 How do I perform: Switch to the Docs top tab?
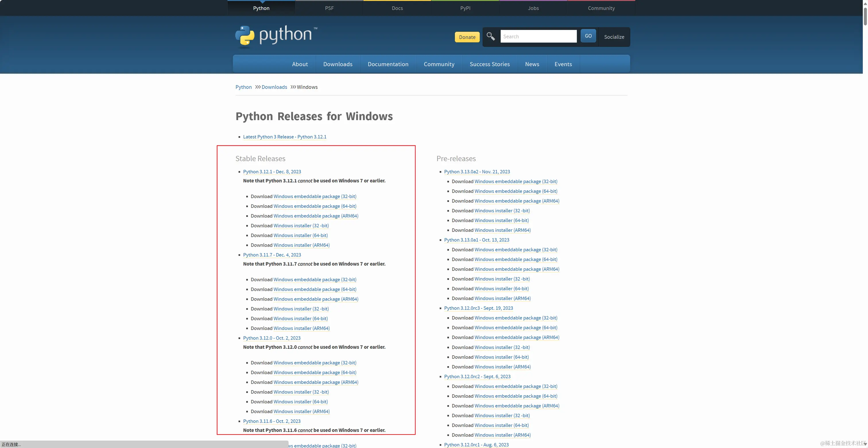[x=397, y=8]
